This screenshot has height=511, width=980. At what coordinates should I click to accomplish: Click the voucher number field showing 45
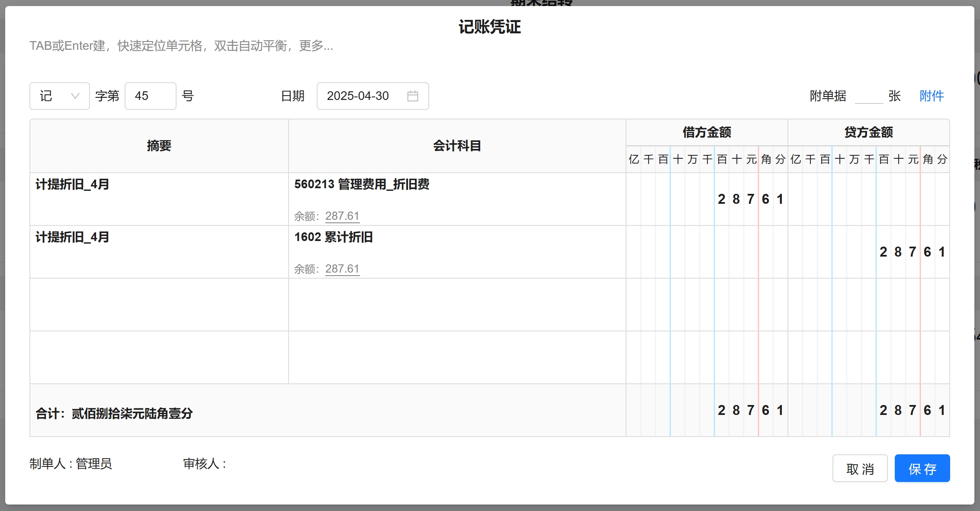150,96
